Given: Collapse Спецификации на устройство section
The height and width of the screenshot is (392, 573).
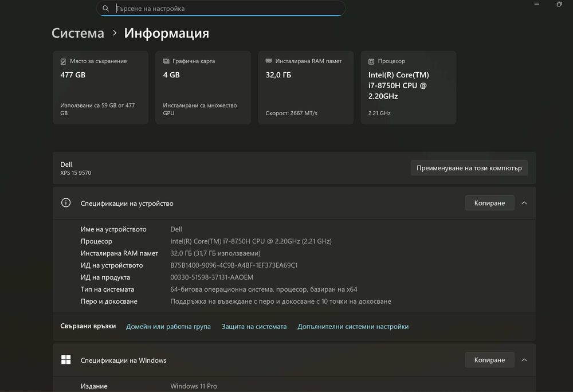Looking at the screenshot, I should (x=524, y=203).
